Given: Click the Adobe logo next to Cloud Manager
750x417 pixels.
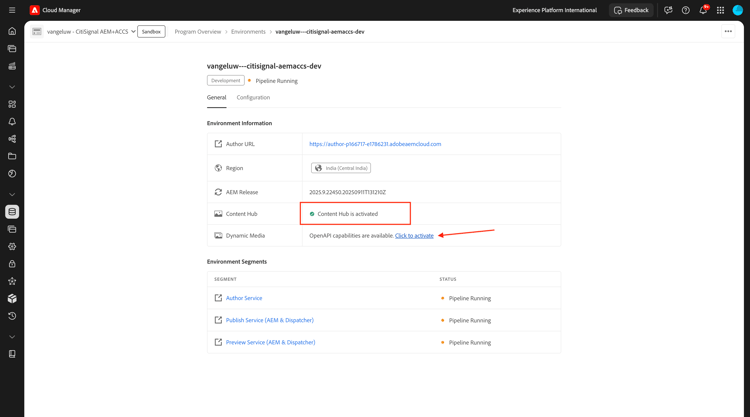Looking at the screenshot, I should click(x=34, y=10).
